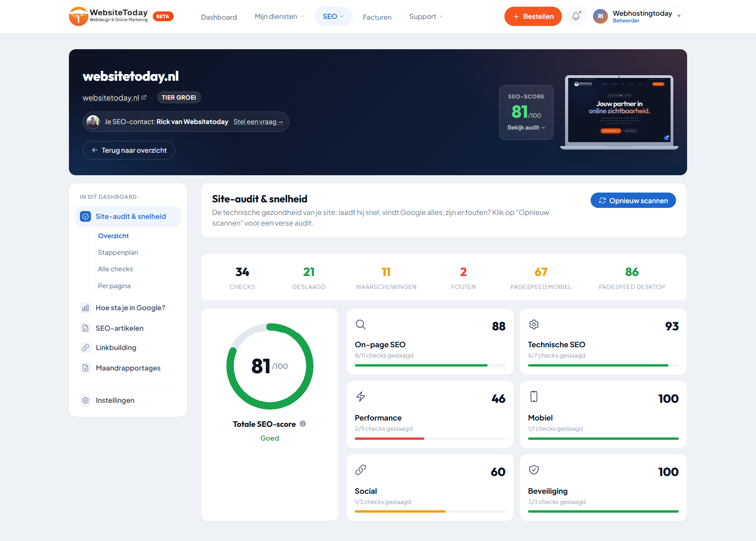Click the RI user avatar

pyautogui.click(x=600, y=16)
